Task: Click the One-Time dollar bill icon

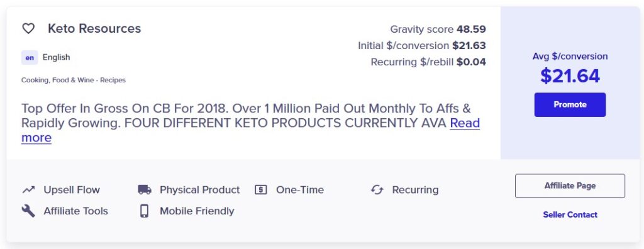Action: point(261,190)
